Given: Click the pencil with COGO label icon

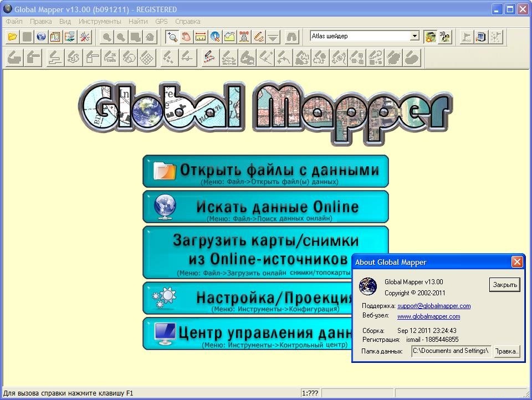Looking at the screenshot, I should 111,57.
